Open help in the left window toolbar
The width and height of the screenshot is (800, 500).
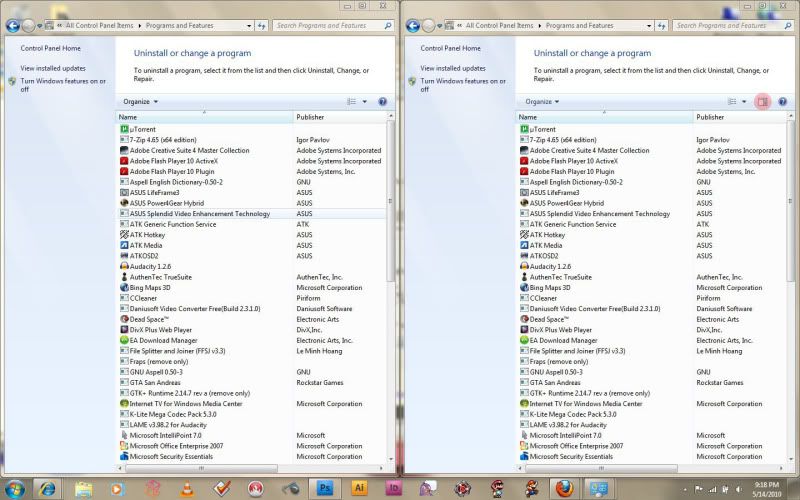[383, 102]
